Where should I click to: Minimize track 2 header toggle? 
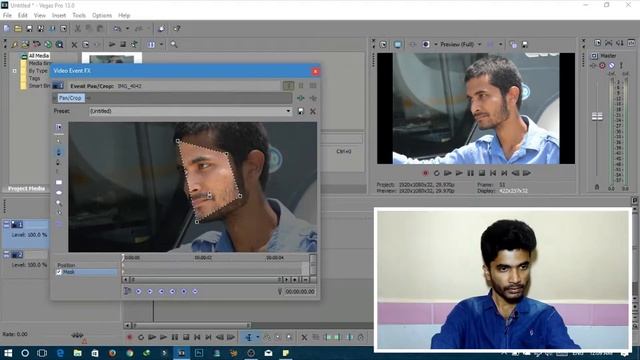[x=7, y=254]
